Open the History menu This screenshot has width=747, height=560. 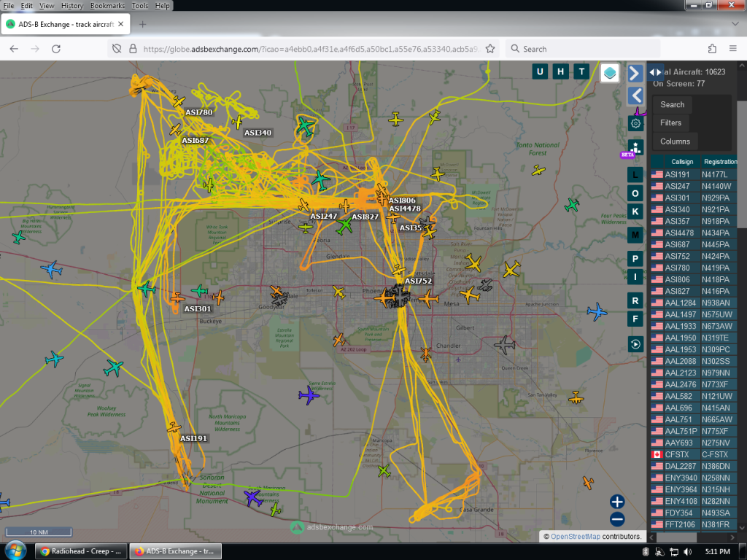click(72, 6)
